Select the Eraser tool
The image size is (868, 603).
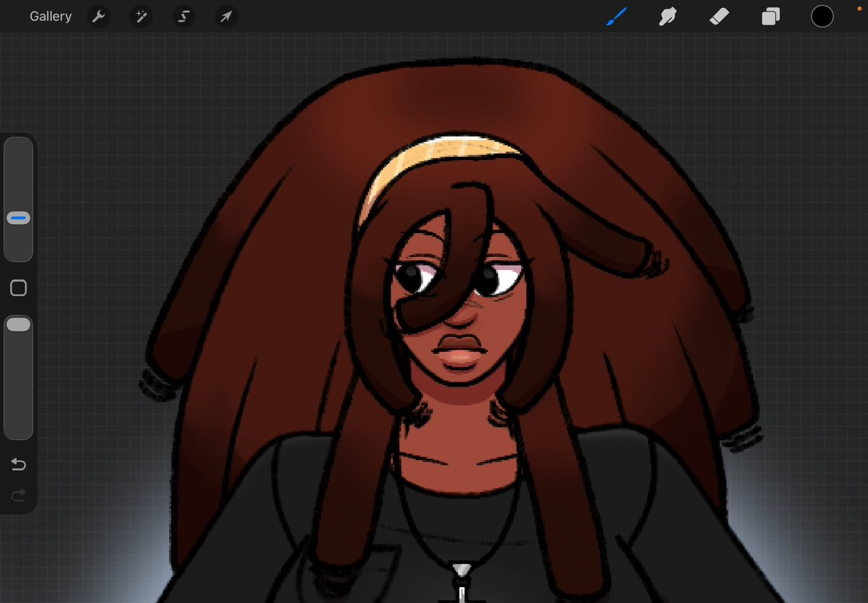719,16
